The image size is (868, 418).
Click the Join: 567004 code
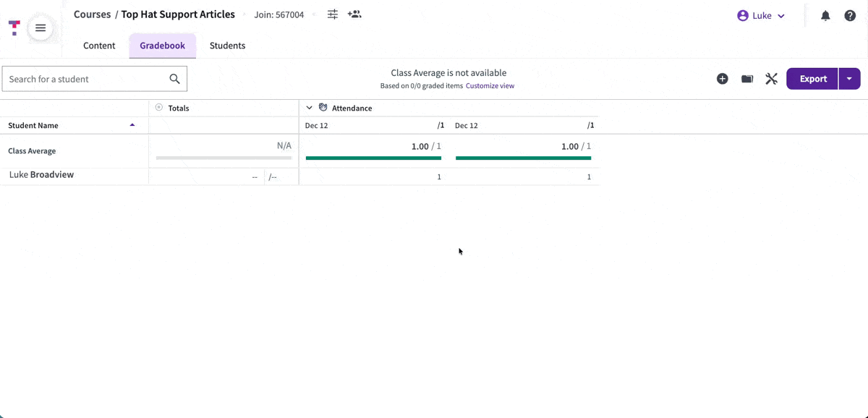pos(279,14)
